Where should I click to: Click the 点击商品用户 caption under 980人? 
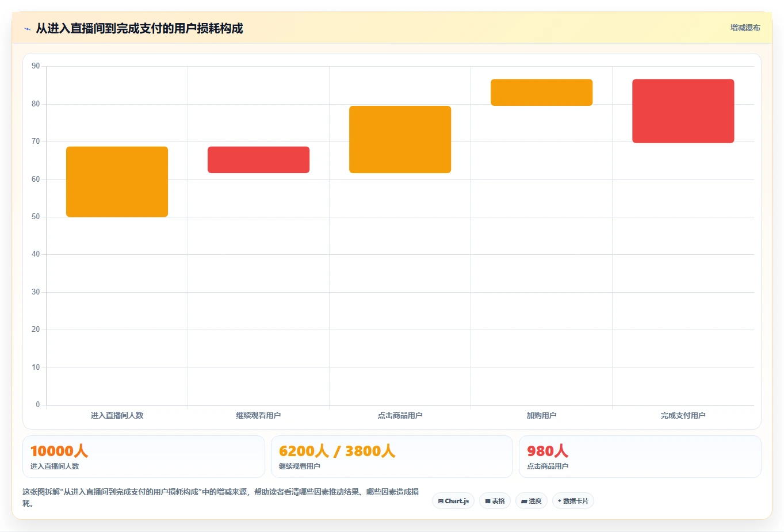(x=548, y=466)
